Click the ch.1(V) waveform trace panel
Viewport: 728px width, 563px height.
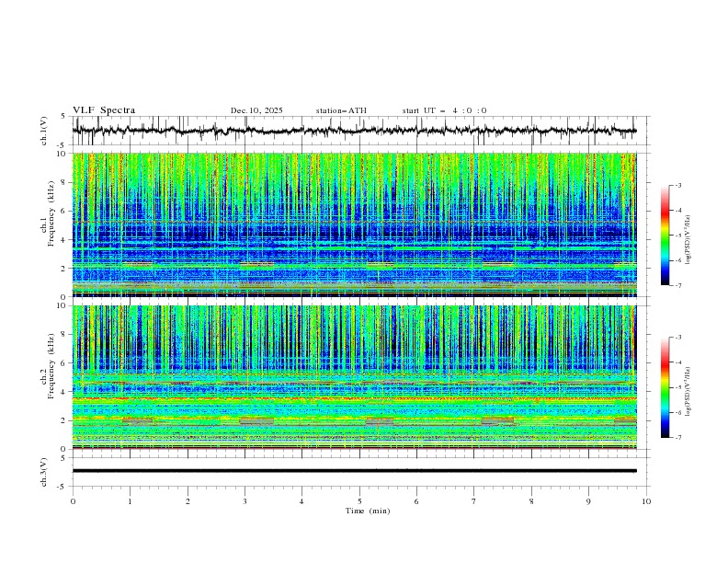coord(358,131)
